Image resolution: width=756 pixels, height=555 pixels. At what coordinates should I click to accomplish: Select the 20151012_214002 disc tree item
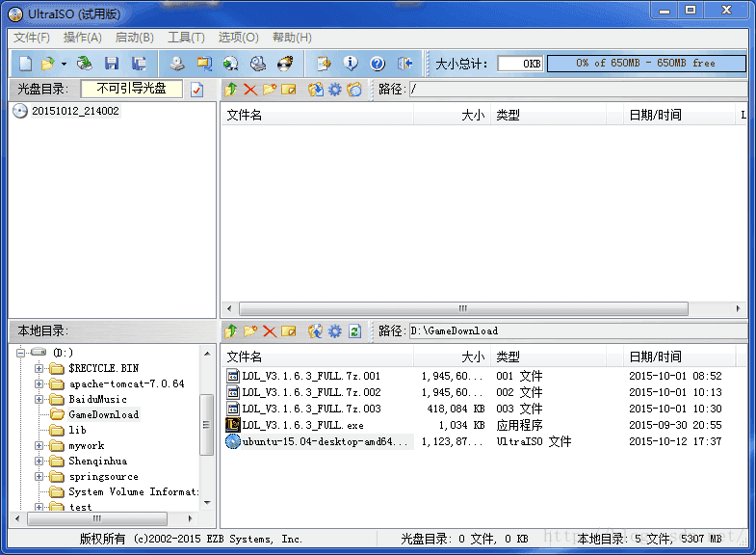[x=75, y=111]
